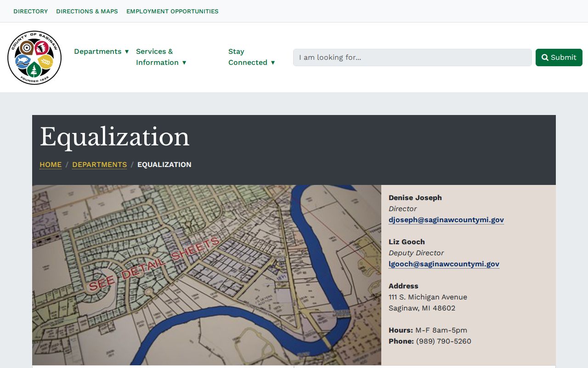
Task: Click the Denise Joseph name text
Action: click(x=415, y=198)
